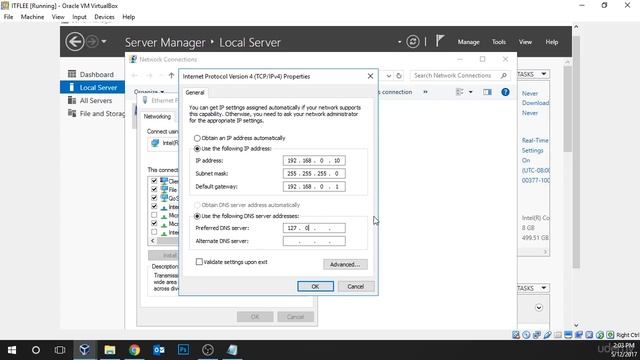Open Task View on taskbar
This screenshot has width=640, height=360.
click(60, 350)
